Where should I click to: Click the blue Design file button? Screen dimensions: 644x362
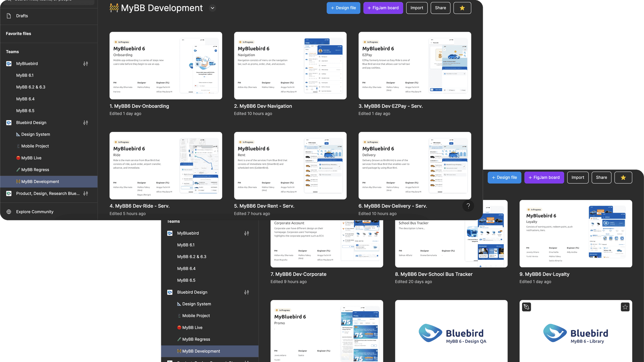(x=343, y=8)
